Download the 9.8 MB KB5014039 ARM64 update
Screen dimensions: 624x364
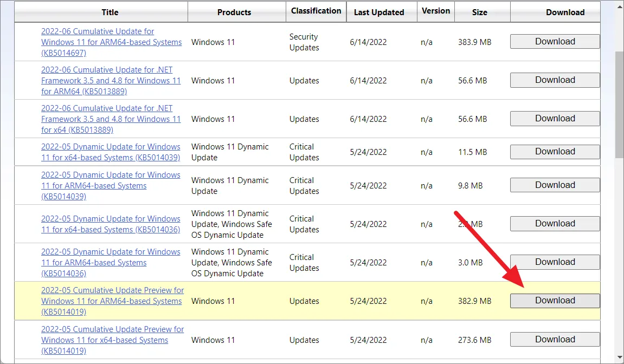point(555,185)
